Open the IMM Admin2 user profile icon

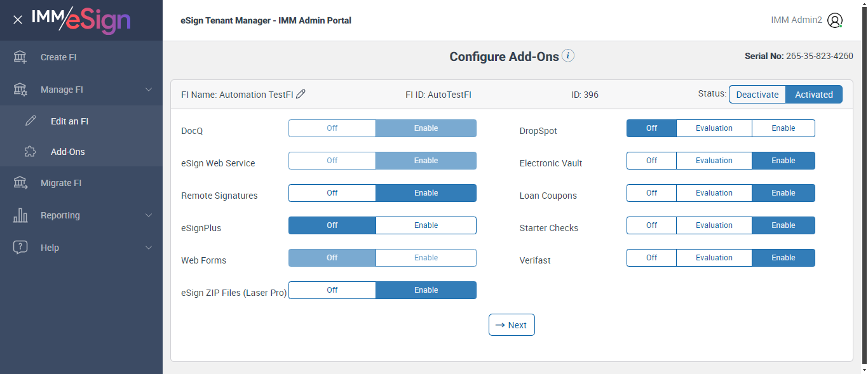[835, 20]
